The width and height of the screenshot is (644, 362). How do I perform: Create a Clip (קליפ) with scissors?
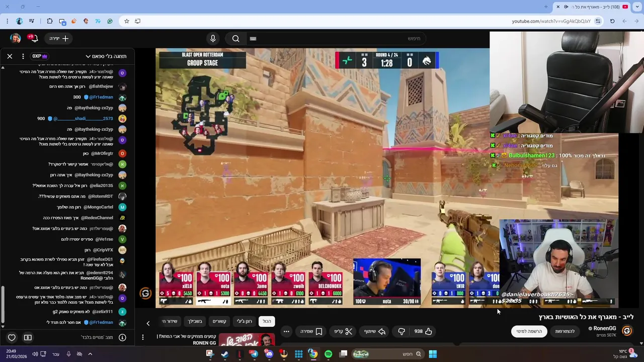[344, 331]
